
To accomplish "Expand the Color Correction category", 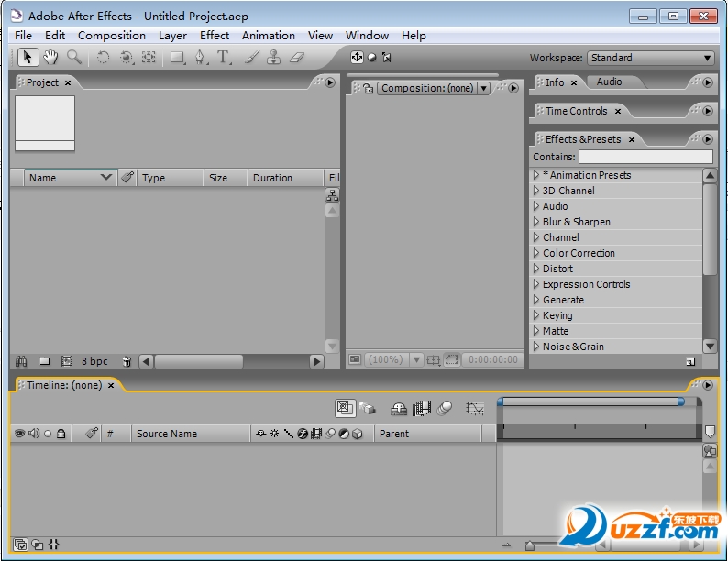I will click(x=536, y=253).
